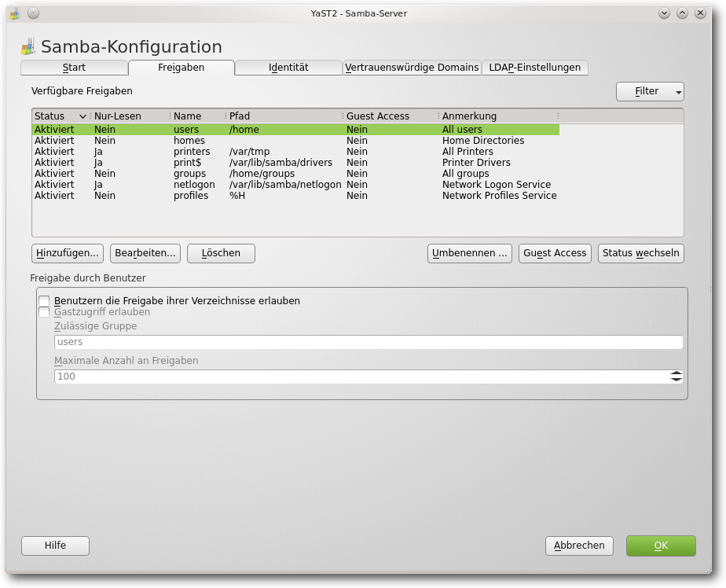
Task: Select the profiles share row
Action: (x=296, y=196)
